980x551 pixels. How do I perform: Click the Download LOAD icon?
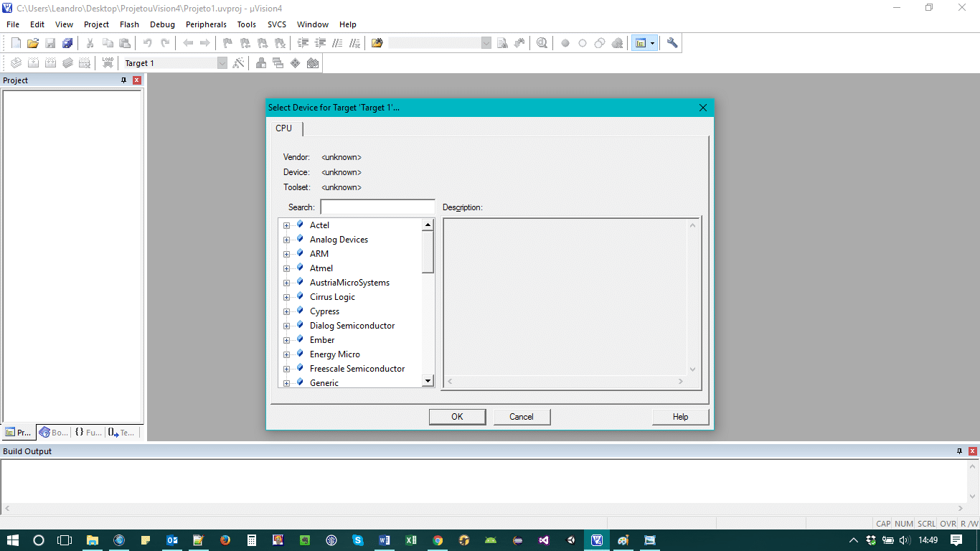pyautogui.click(x=108, y=63)
